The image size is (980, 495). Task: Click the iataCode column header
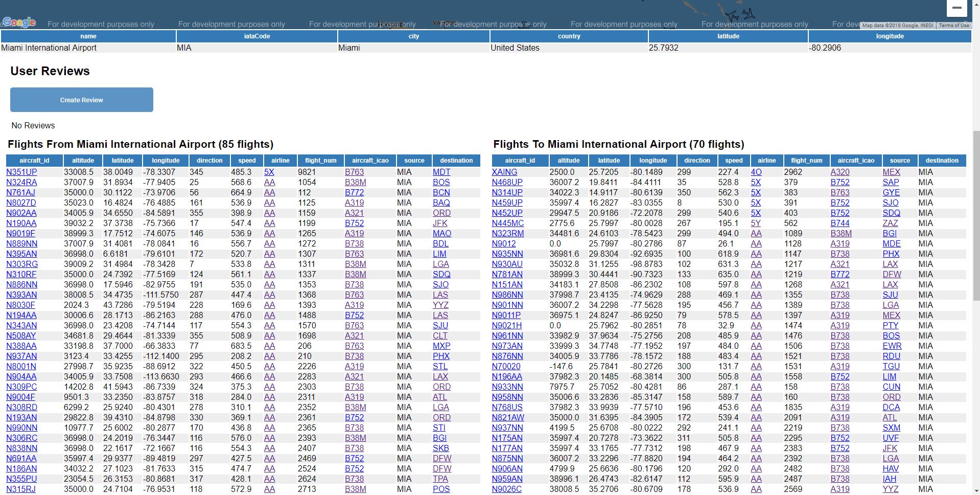click(x=257, y=36)
